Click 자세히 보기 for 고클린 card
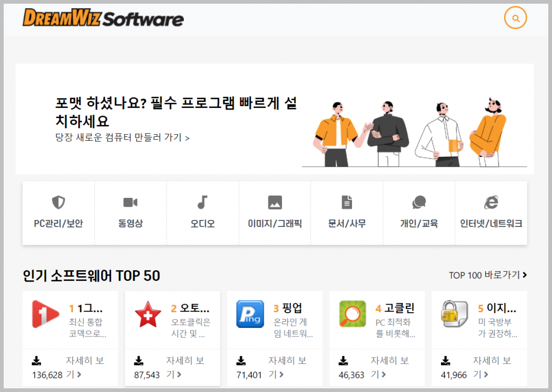The image size is (552, 392). 390,367
